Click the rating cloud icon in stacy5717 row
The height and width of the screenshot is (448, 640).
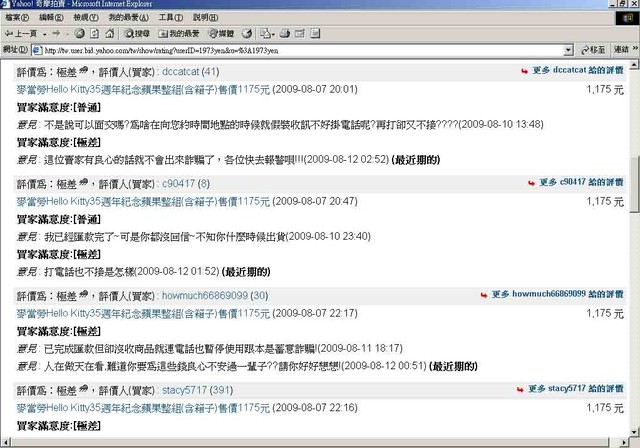coord(83,388)
